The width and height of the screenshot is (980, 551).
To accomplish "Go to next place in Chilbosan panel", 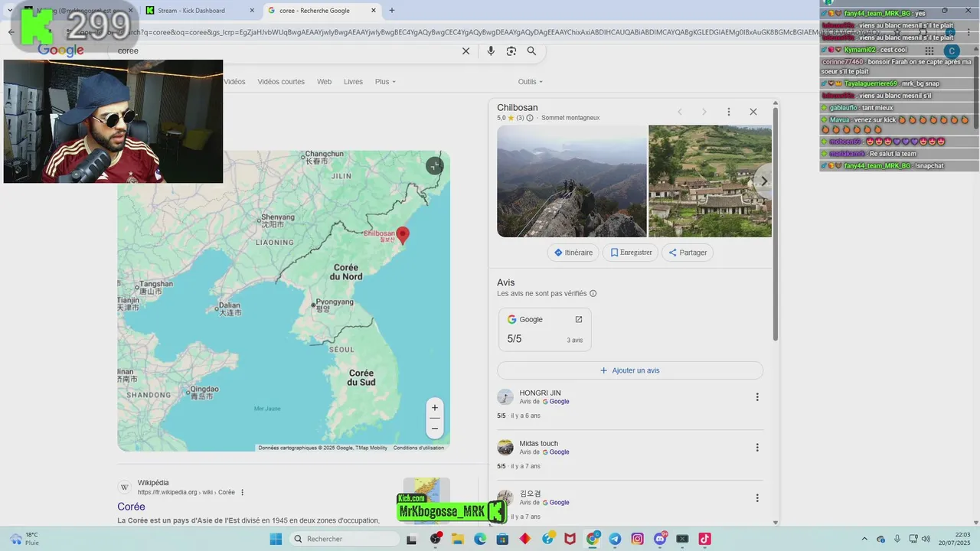I will click(704, 112).
